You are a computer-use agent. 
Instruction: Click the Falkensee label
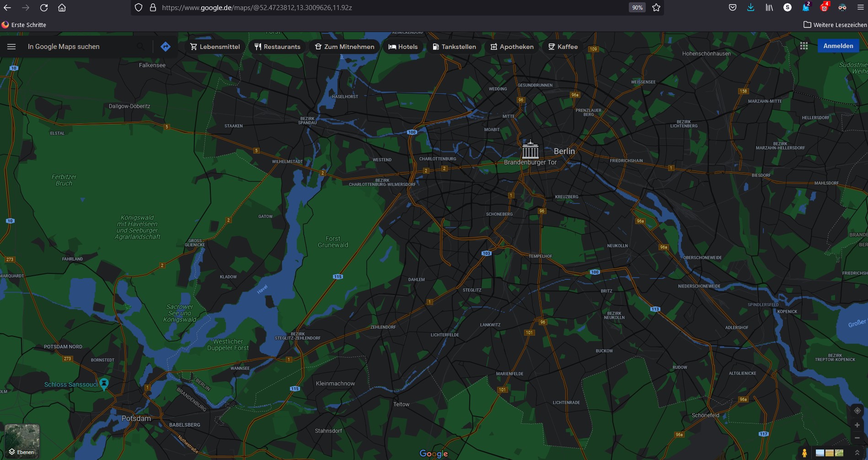[x=152, y=65]
